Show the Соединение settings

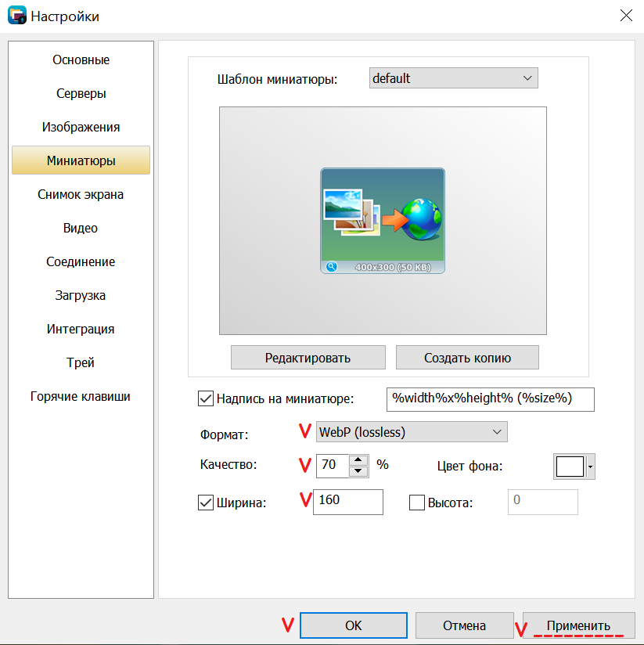click(x=81, y=261)
